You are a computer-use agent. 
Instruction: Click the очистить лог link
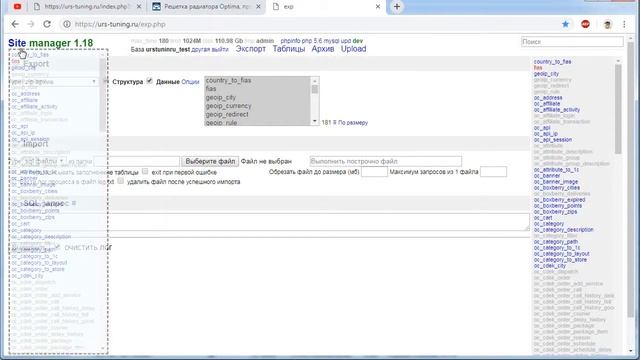point(88,248)
